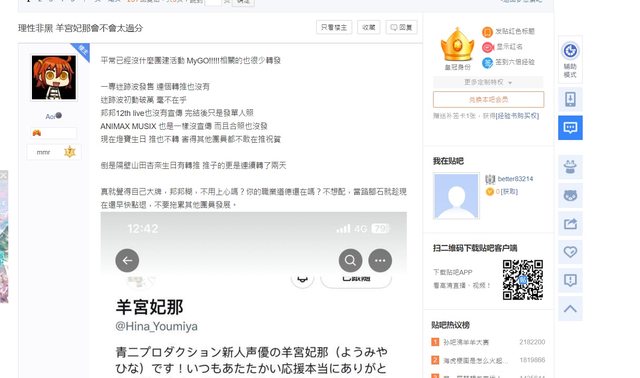The width and height of the screenshot is (640, 378).
Task: Expand the 更多定制特权 dropdown
Action: click(488, 82)
